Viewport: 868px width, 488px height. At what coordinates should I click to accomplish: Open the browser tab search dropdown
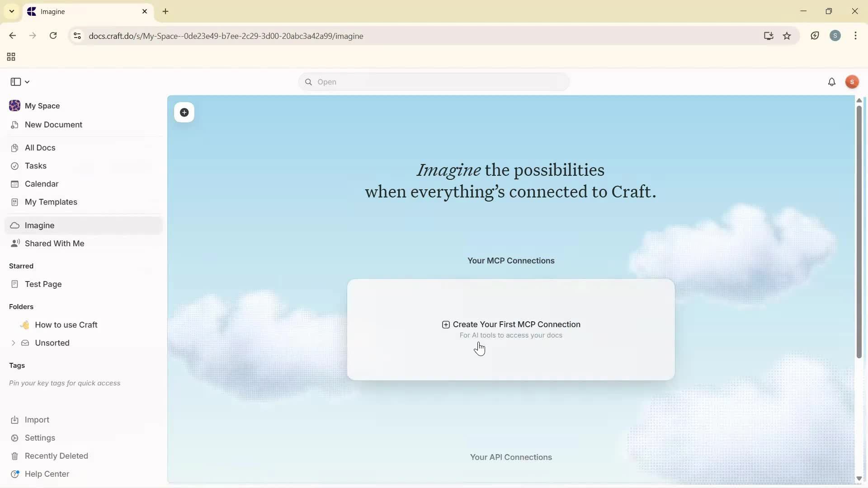pos(11,11)
